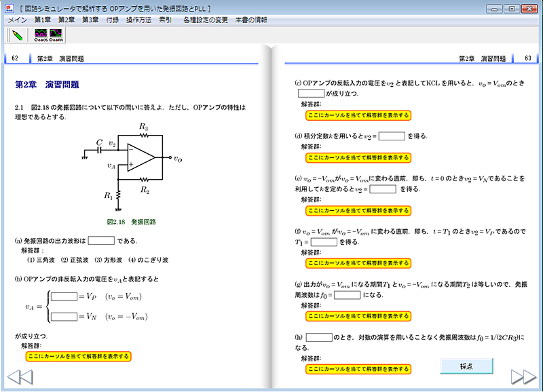543x392 pixels.
Task: Open the OooOS oscilloscope simulator icon
Action: tap(41, 35)
